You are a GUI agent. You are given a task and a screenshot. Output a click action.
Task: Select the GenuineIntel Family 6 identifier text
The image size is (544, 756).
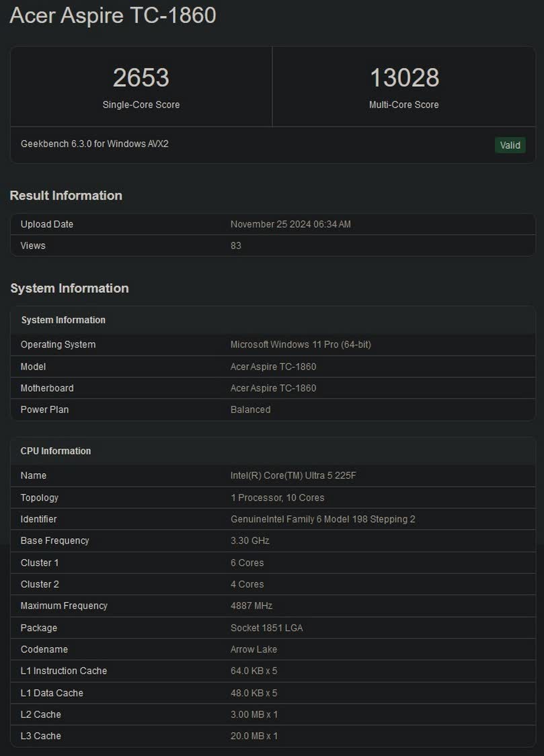323,519
